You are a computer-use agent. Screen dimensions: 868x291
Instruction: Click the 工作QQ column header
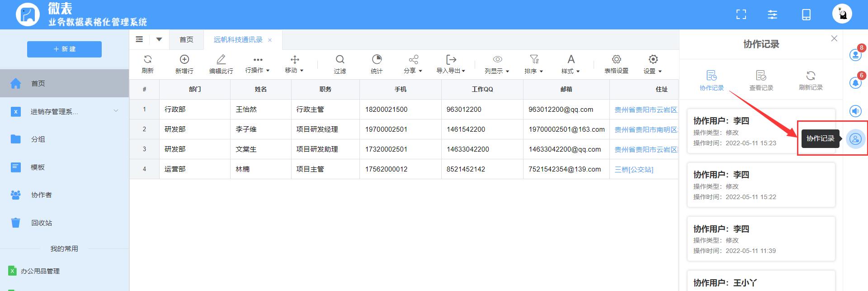coord(482,90)
